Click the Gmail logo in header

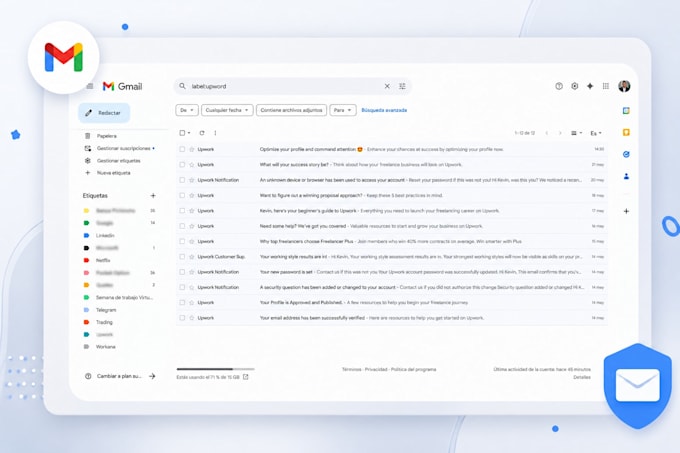click(x=122, y=86)
